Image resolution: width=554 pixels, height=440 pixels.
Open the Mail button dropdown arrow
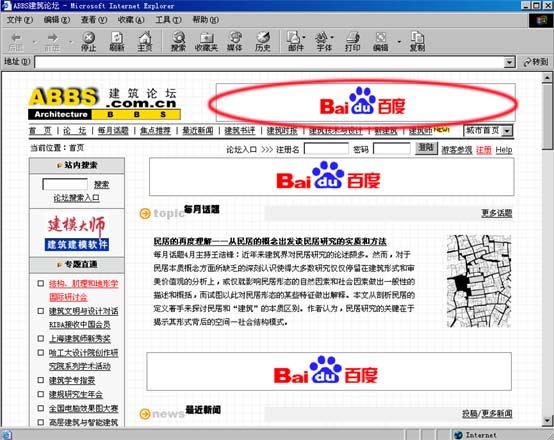pos(304,37)
